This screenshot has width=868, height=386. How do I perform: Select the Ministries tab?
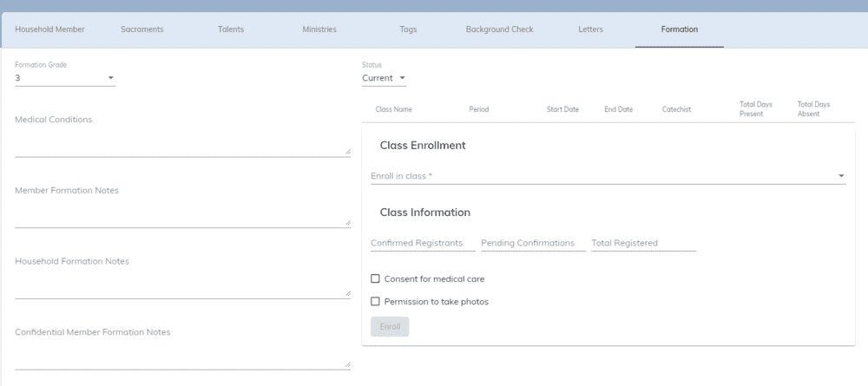[319, 29]
